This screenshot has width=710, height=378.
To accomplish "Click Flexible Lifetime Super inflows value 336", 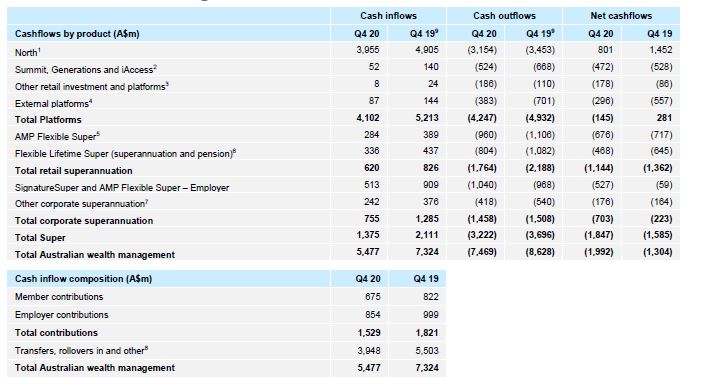I will click(x=372, y=151).
